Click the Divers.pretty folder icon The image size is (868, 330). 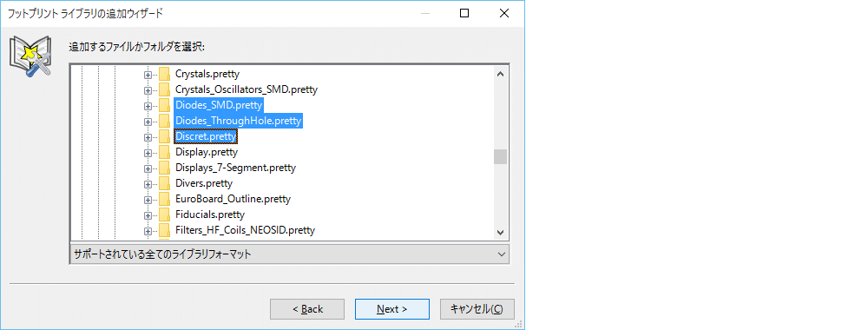(164, 183)
